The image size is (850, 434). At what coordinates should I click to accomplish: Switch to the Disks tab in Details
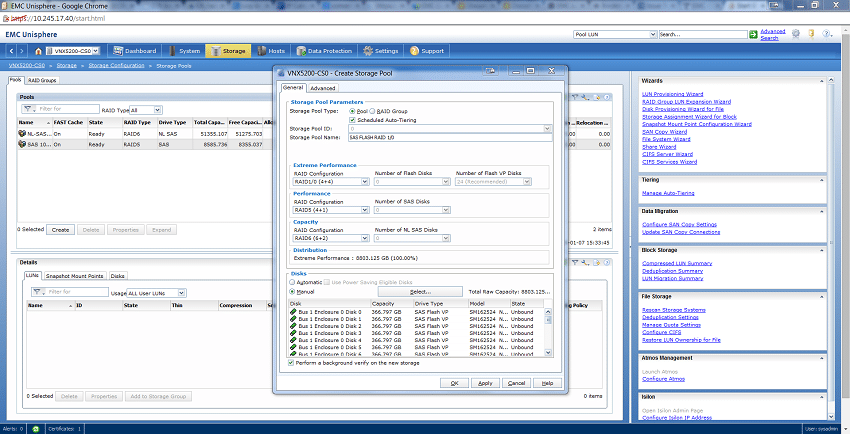(x=118, y=276)
